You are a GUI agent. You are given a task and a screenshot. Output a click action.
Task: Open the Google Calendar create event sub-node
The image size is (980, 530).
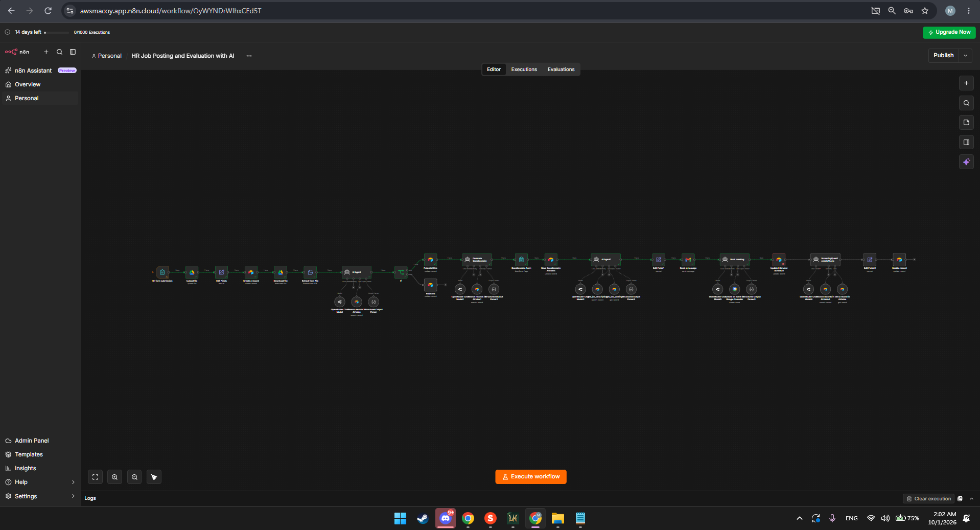tap(734, 289)
